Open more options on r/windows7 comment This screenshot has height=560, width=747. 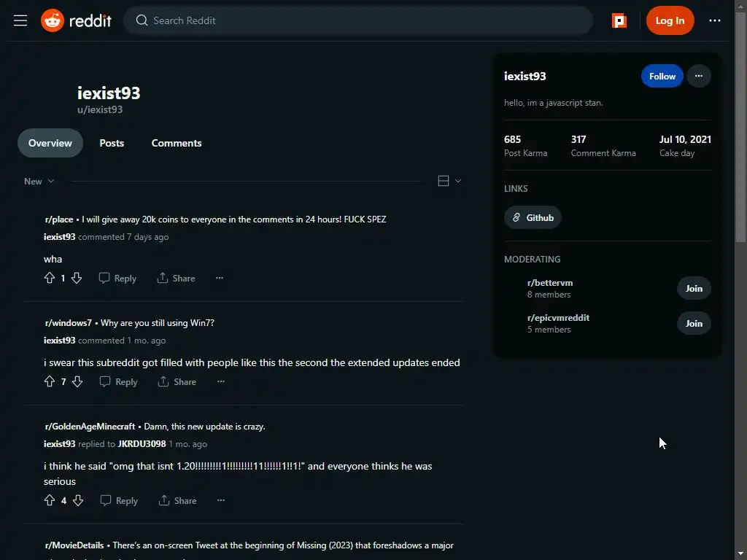coord(220,381)
